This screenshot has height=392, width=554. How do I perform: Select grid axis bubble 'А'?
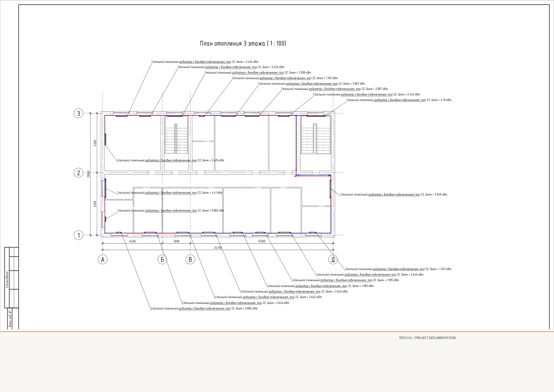coord(103,260)
